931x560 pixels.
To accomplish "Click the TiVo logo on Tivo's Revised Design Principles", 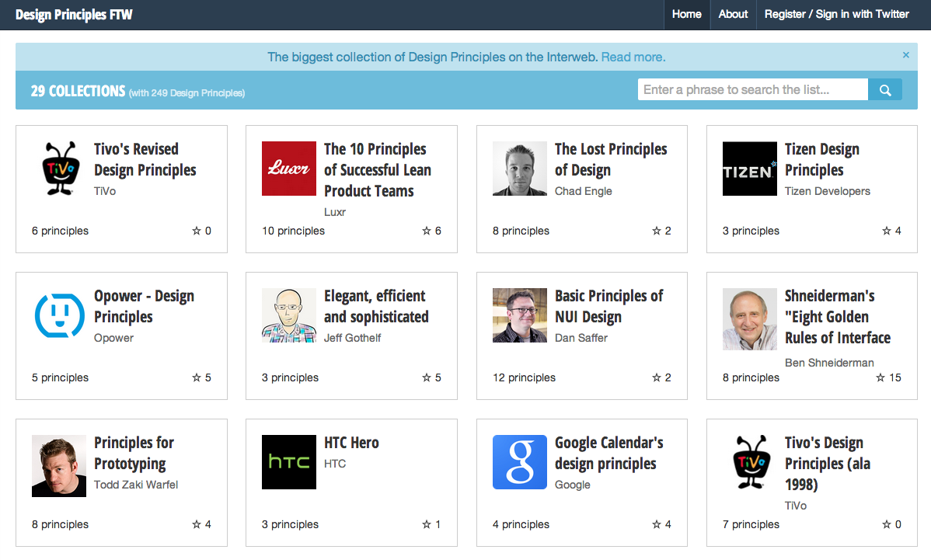I will click(59, 169).
